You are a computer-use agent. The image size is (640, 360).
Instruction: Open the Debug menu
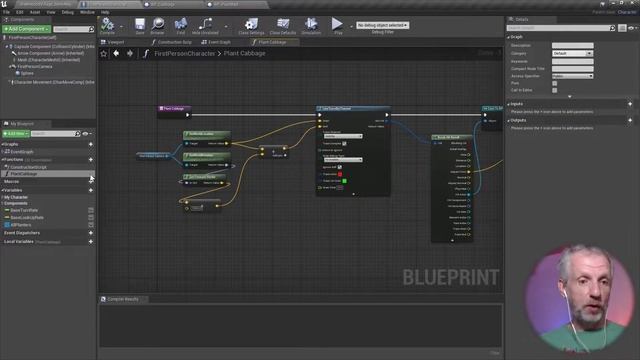(67, 12)
